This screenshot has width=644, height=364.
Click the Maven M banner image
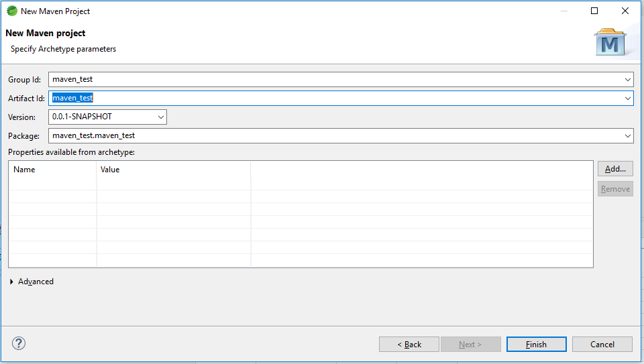click(610, 42)
